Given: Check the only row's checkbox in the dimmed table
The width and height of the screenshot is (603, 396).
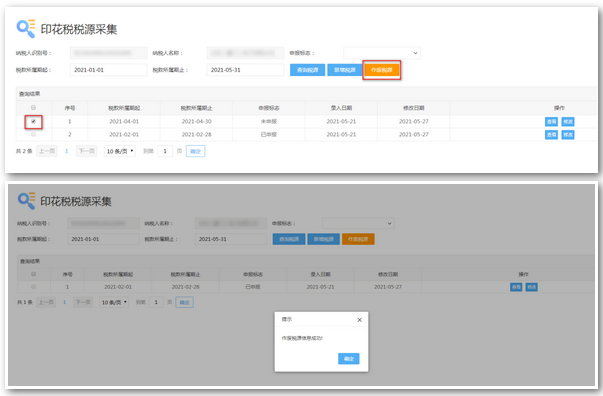Looking at the screenshot, I should click(33, 287).
